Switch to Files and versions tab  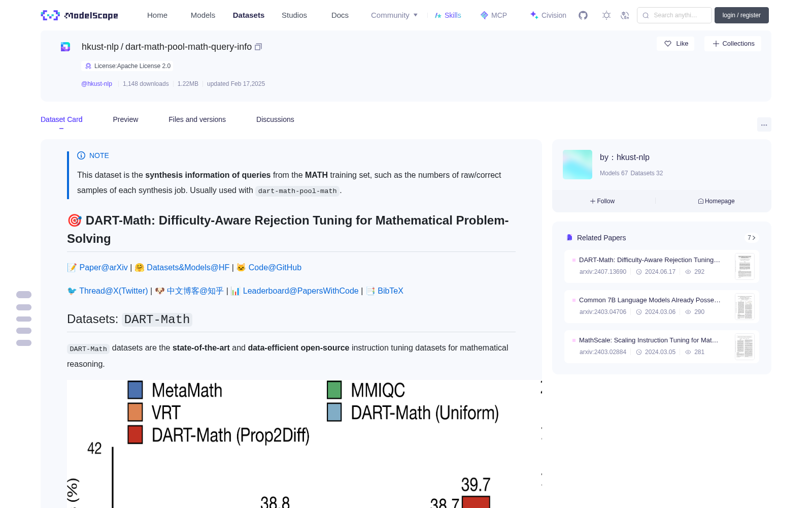(x=197, y=119)
